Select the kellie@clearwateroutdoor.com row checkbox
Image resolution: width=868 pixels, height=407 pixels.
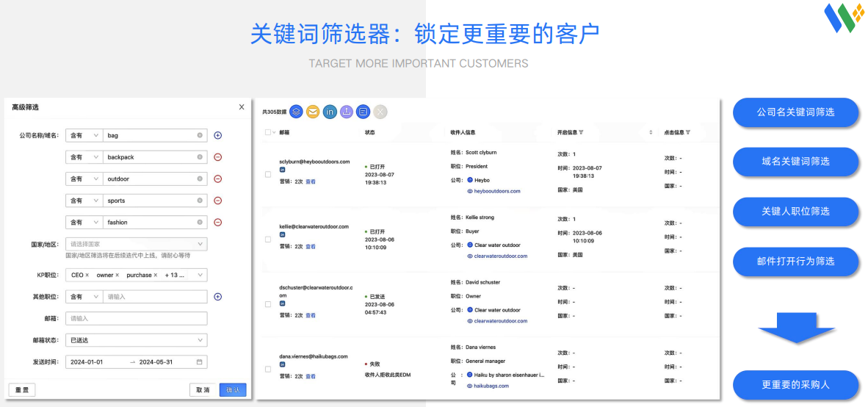pos(268,239)
